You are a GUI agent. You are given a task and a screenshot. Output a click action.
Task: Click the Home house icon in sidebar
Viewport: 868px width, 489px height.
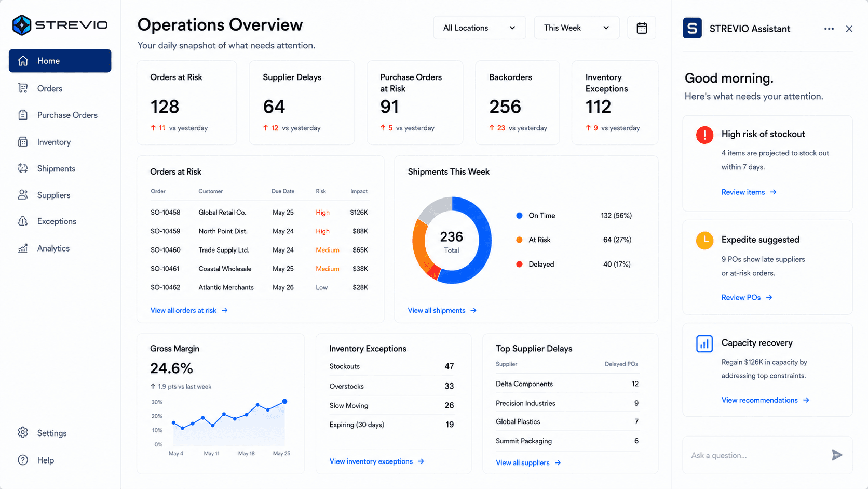[23, 61]
